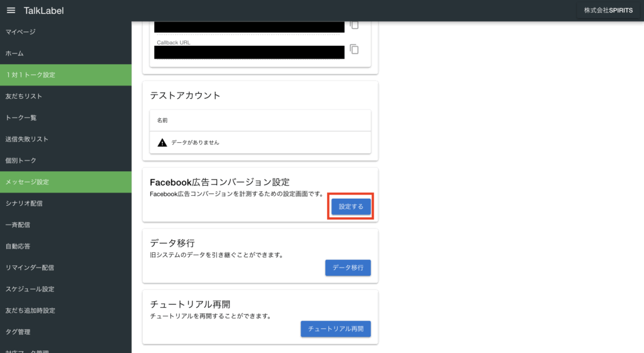Open ホーム from the sidebar
Image resolution: width=644 pixels, height=353 pixels.
click(x=14, y=53)
